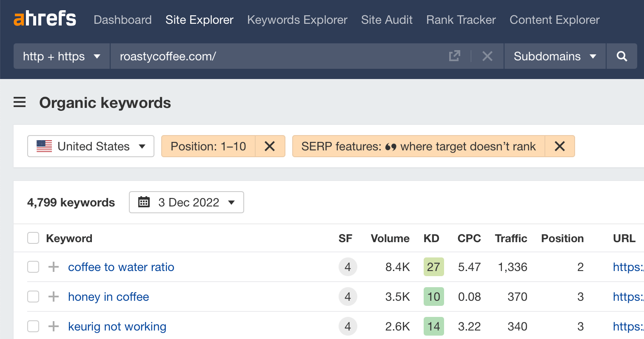Open the United States country dropdown

click(91, 146)
